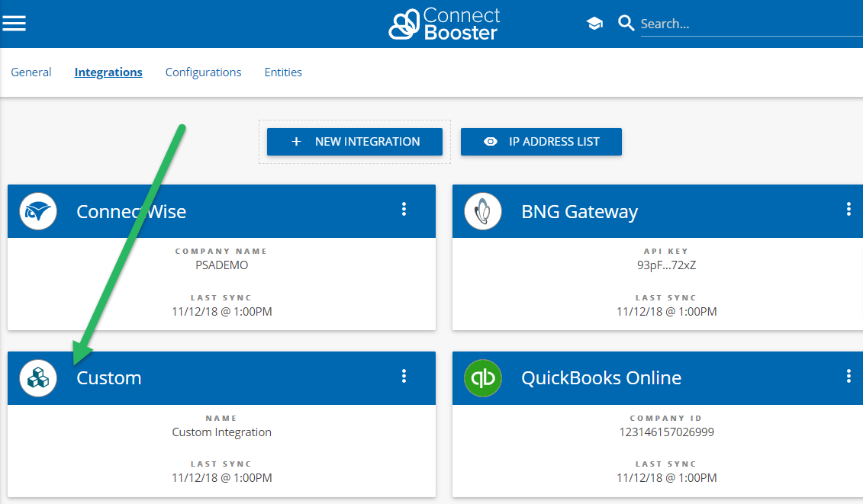This screenshot has width=863, height=504.
Task: Click the QuickBooks Online card title
Action: [601, 378]
